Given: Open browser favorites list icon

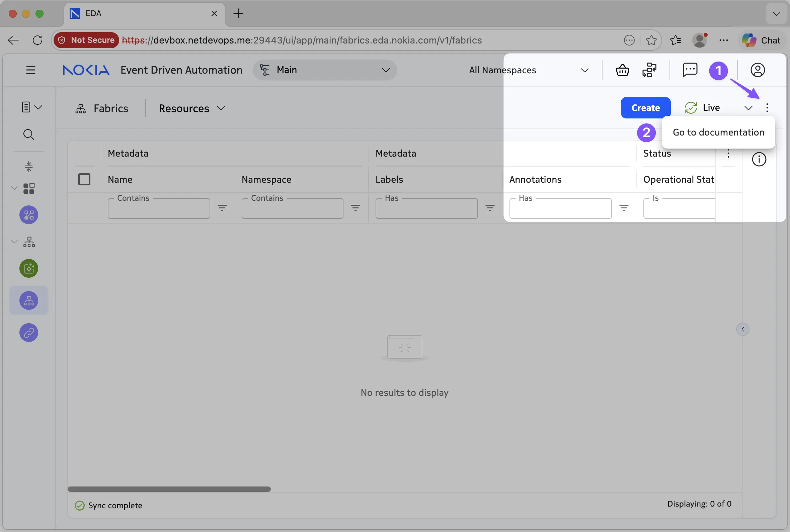Looking at the screenshot, I should [x=675, y=40].
